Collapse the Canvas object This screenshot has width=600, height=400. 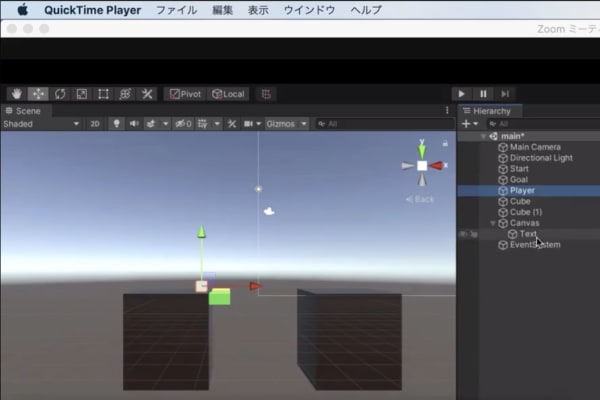coord(493,223)
